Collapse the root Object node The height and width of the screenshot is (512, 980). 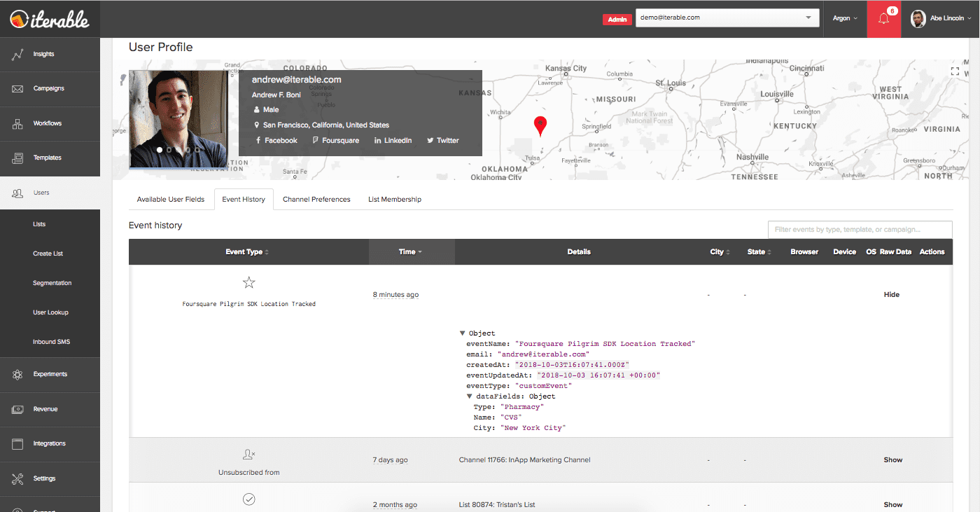tap(463, 333)
